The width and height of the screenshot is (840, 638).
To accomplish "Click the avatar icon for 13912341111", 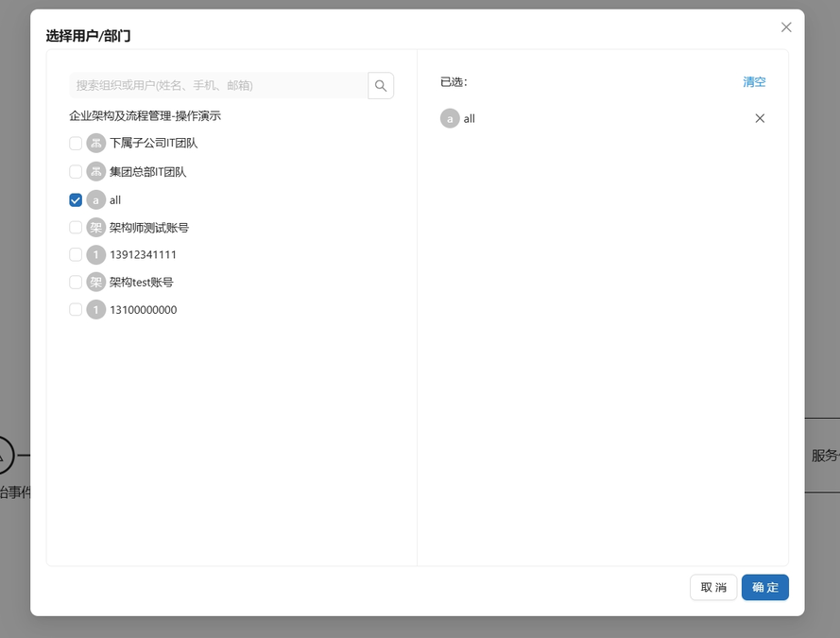I will point(95,254).
